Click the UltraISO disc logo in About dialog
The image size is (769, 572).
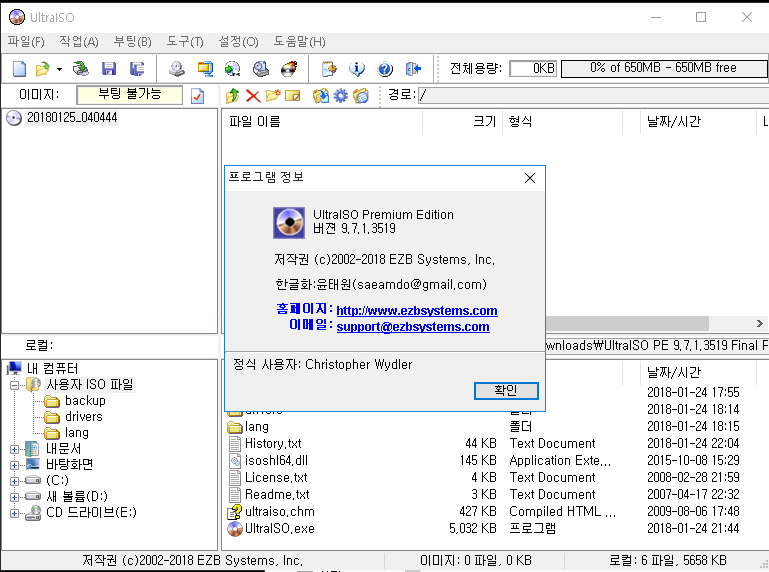(x=289, y=223)
